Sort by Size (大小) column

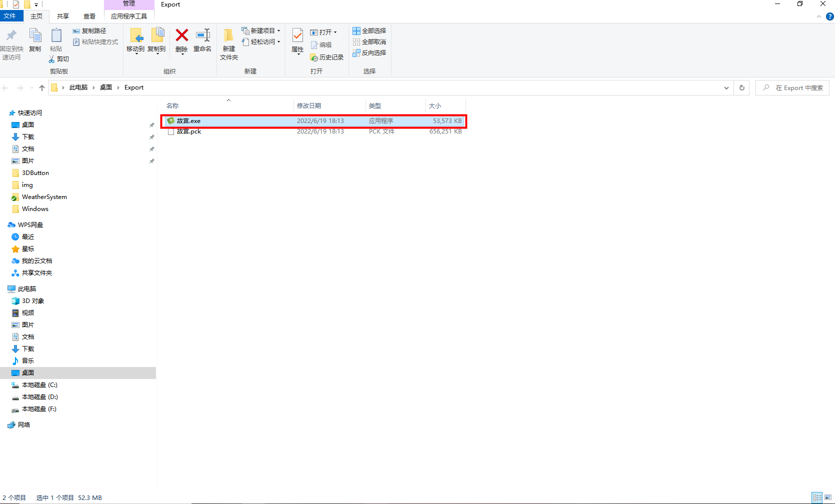pyautogui.click(x=445, y=105)
